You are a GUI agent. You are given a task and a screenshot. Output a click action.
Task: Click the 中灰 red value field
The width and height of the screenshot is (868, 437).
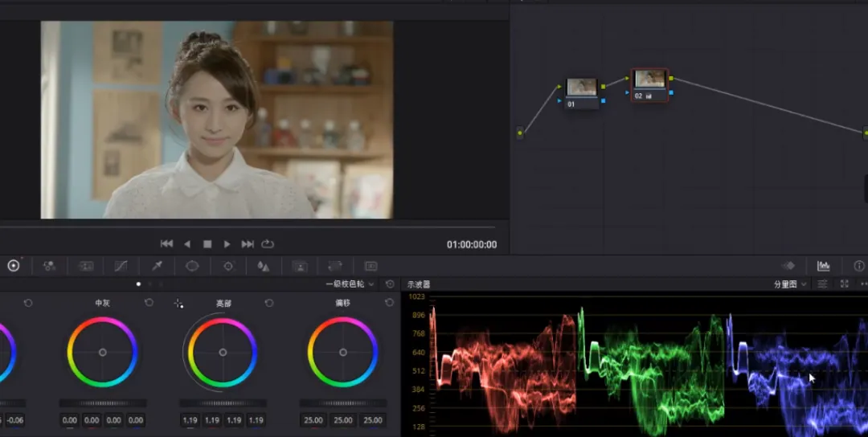[92, 420]
